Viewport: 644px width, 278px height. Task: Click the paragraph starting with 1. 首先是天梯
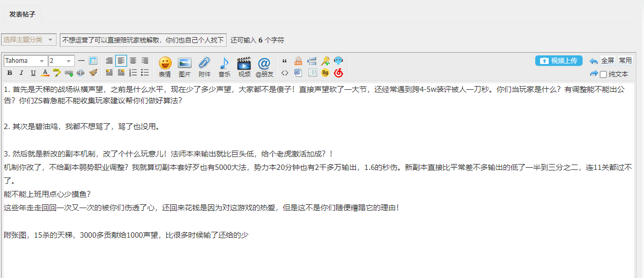[x=314, y=95]
